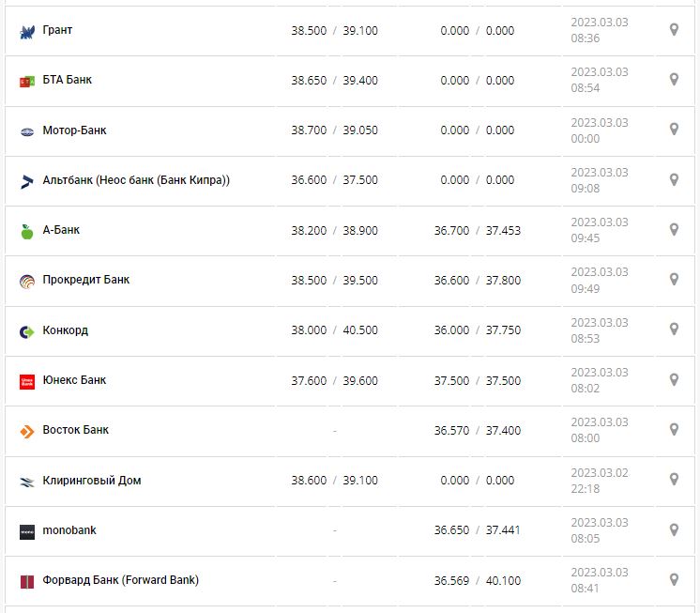Click the black monobank logo icon

click(26, 531)
